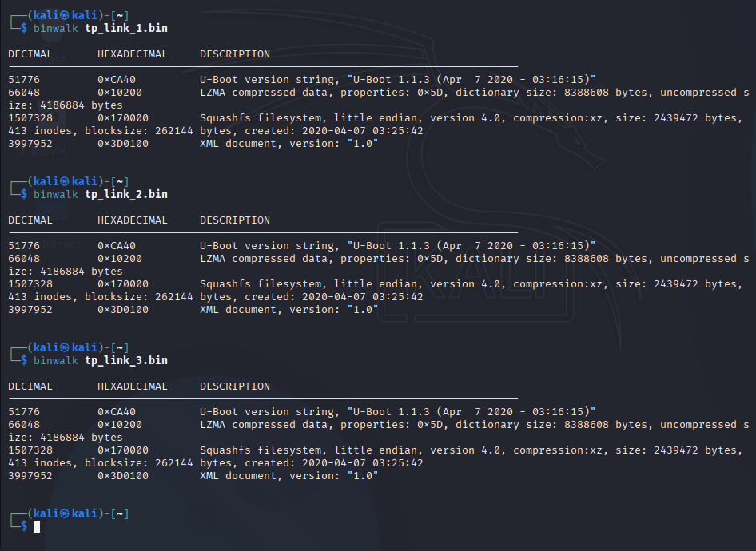Select hex 0x170000 in tp_link_1.bin output
756x551 pixels.
tap(123, 118)
